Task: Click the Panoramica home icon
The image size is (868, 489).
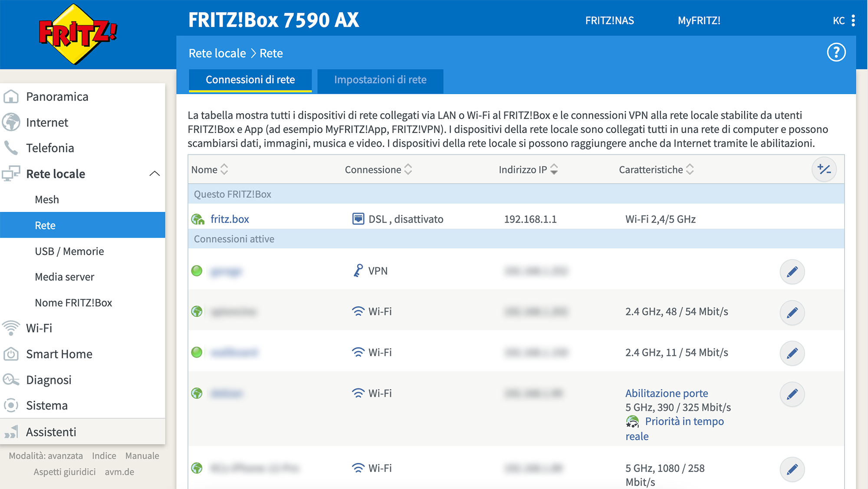Action: click(x=11, y=96)
